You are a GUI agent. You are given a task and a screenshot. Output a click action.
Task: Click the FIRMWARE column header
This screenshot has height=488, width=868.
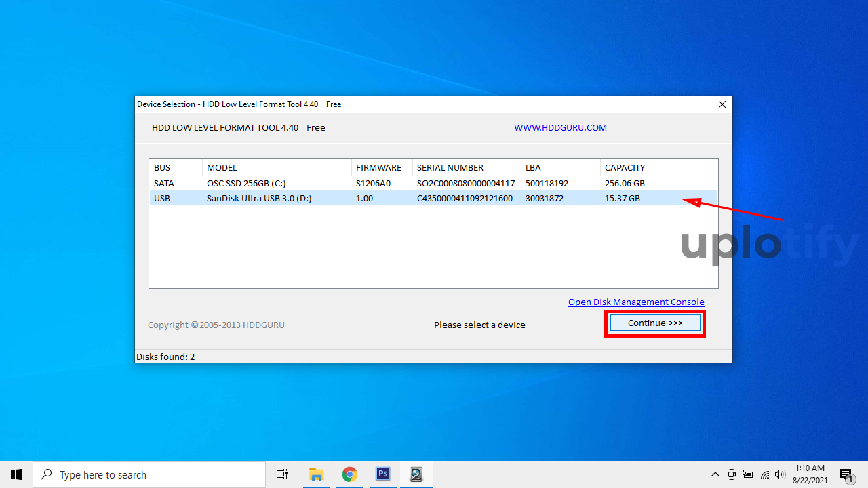(382, 167)
